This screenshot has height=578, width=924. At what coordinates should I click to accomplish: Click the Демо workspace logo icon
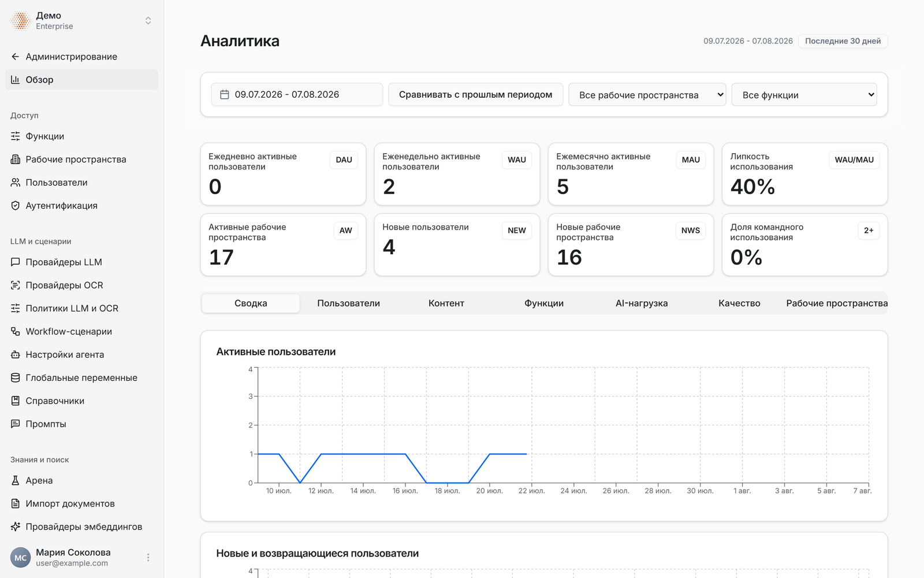pos(21,21)
